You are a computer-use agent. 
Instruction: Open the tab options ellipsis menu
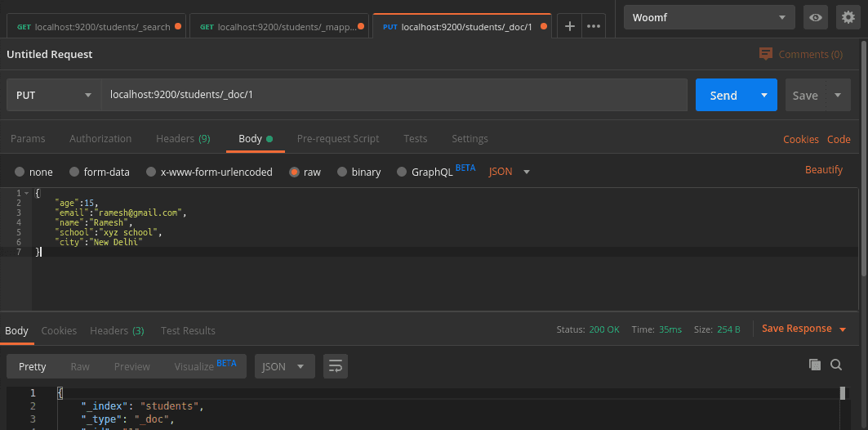[x=594, y=26]
